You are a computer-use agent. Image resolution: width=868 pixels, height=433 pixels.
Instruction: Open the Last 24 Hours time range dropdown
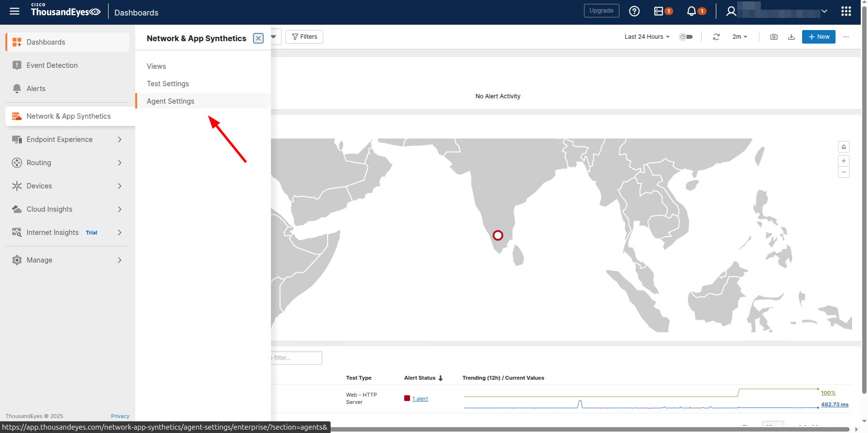point(647,37)
